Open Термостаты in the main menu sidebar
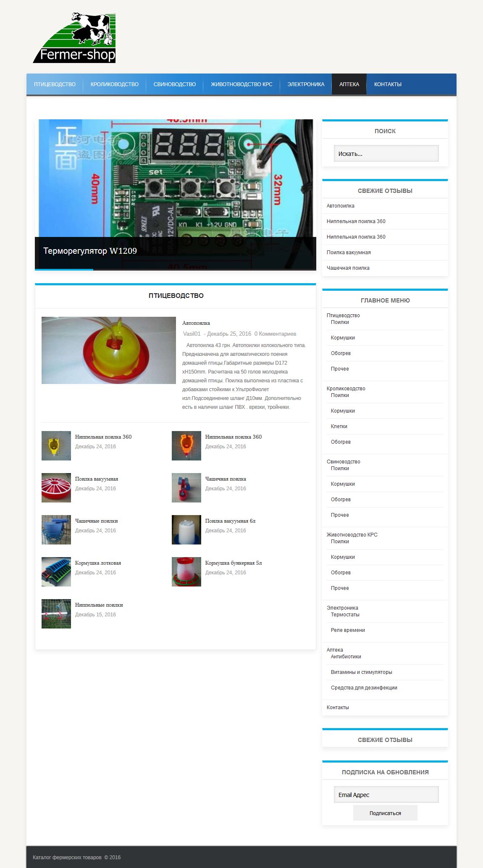The height and width of the screenshot is (868, 483). (345, 615)
